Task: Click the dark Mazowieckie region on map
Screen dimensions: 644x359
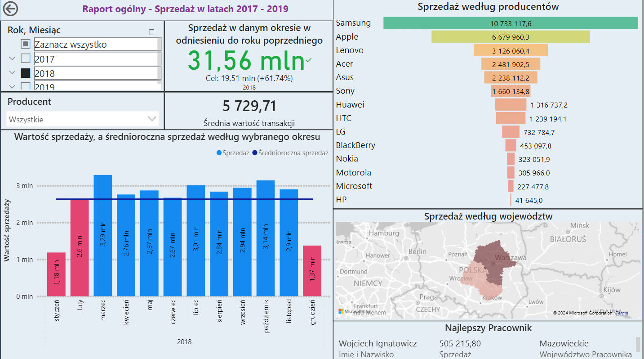Action: point(493,263)
